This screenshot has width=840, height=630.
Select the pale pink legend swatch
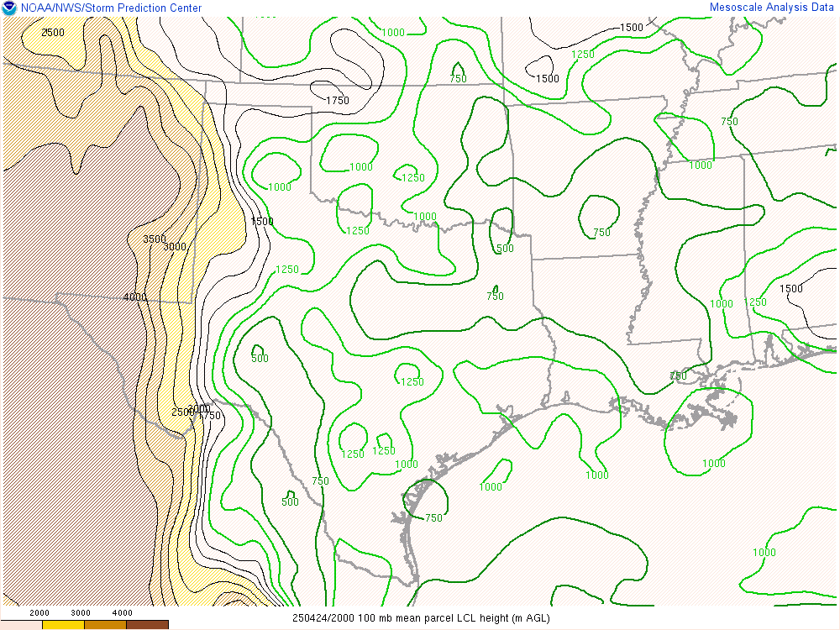[21, 624]
